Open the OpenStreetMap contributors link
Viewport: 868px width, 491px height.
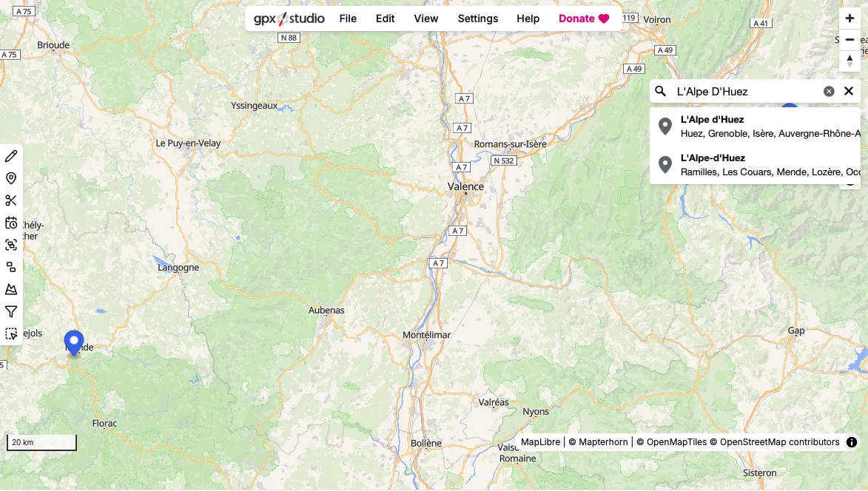pyautogui.click(x=775, y=441)
